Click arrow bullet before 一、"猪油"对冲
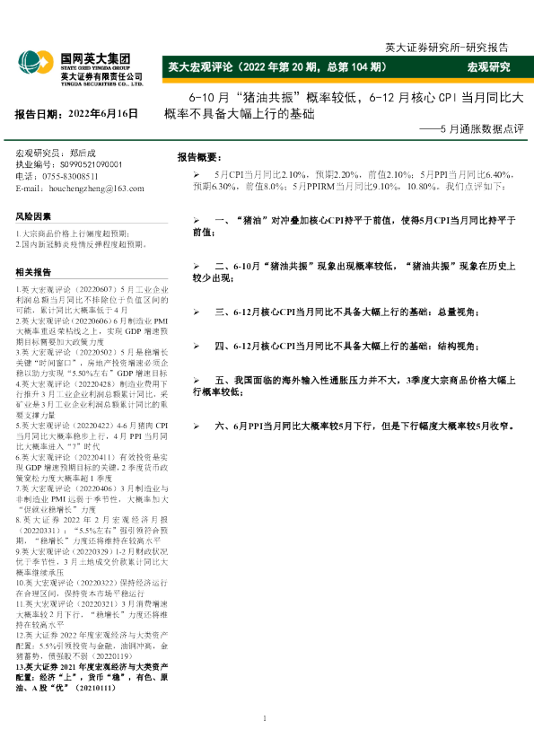Viewport: 534px width, 756px height. 197,220
